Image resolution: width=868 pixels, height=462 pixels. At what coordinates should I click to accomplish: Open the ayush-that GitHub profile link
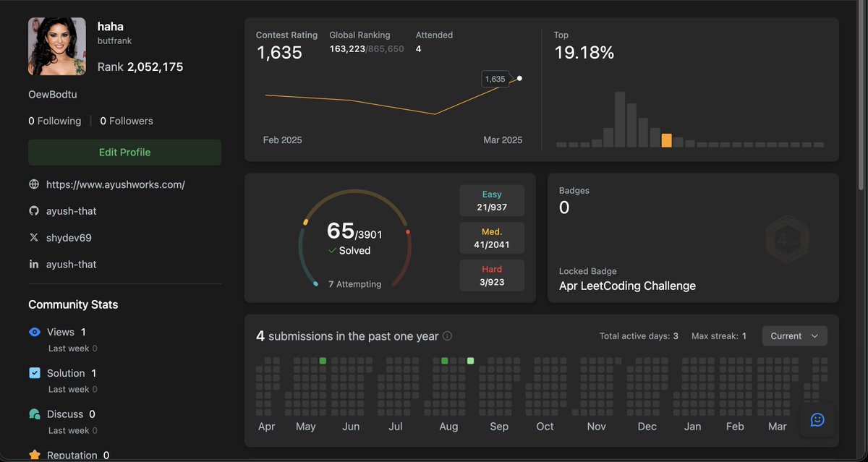(72, 211)
